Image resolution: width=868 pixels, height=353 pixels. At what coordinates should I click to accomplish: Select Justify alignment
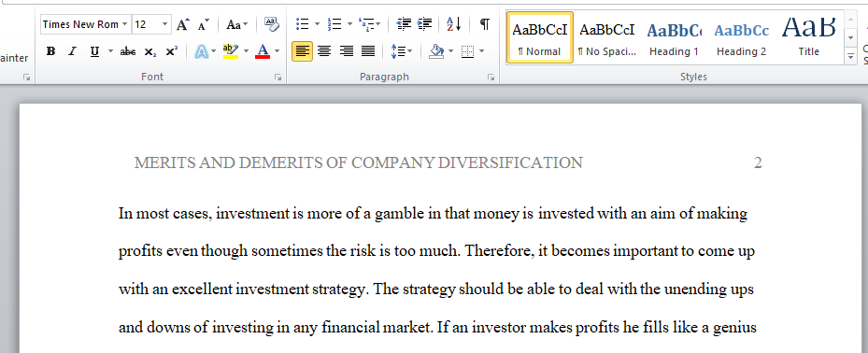368,51
